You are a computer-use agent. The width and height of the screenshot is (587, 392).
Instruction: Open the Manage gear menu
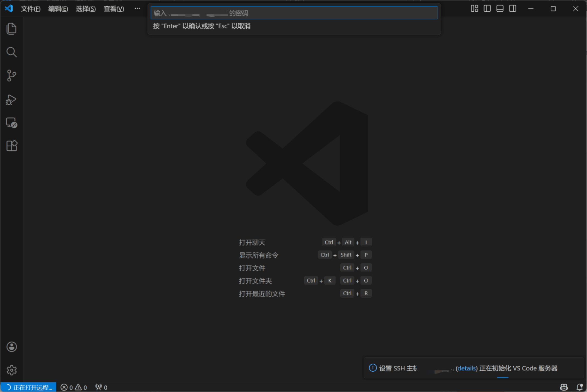click(x=11, y=370)
